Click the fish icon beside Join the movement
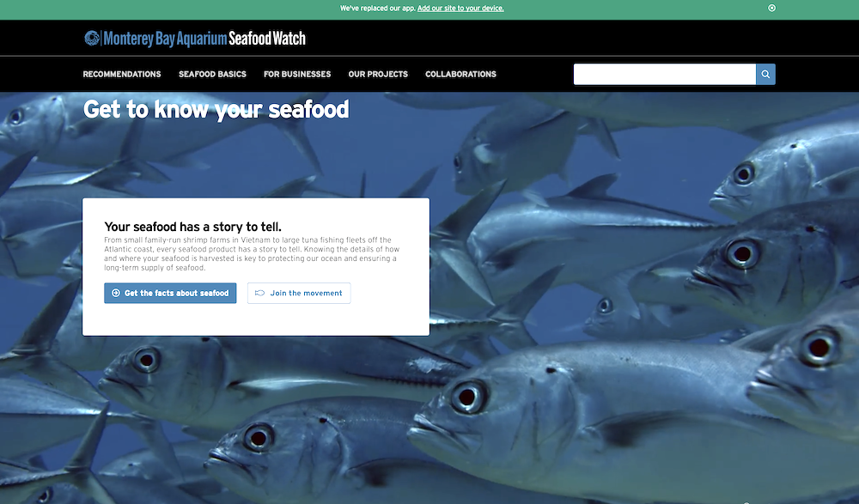Image resolution: width=859 pixels, height=504 pixels. [259, 293]
